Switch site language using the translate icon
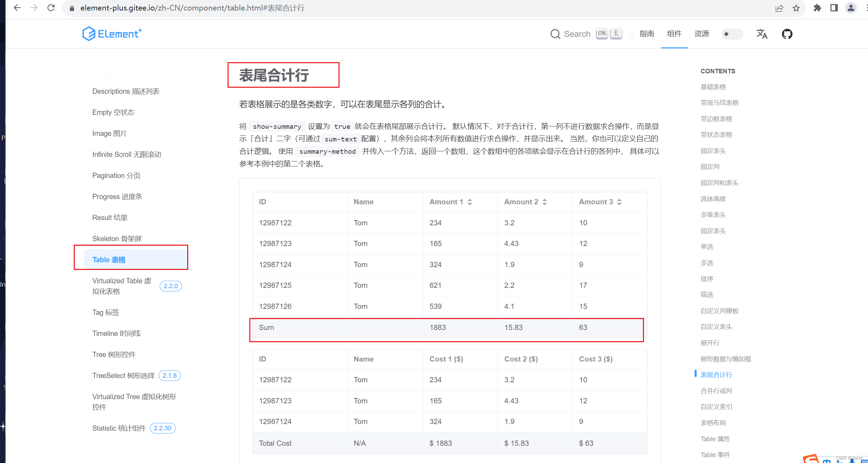The height and width of the screenshot is (463, 868). pyautogui.click(x=762, y=34)
